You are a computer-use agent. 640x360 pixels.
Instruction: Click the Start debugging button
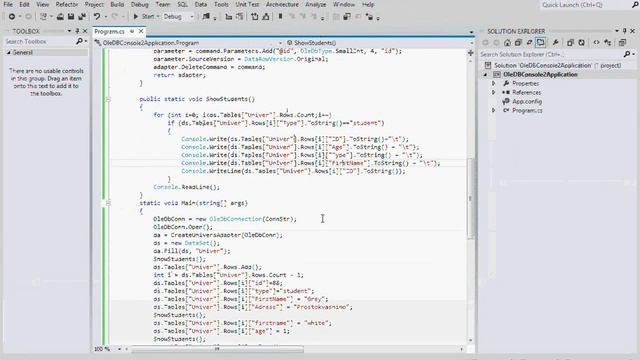tap(144, 17)
